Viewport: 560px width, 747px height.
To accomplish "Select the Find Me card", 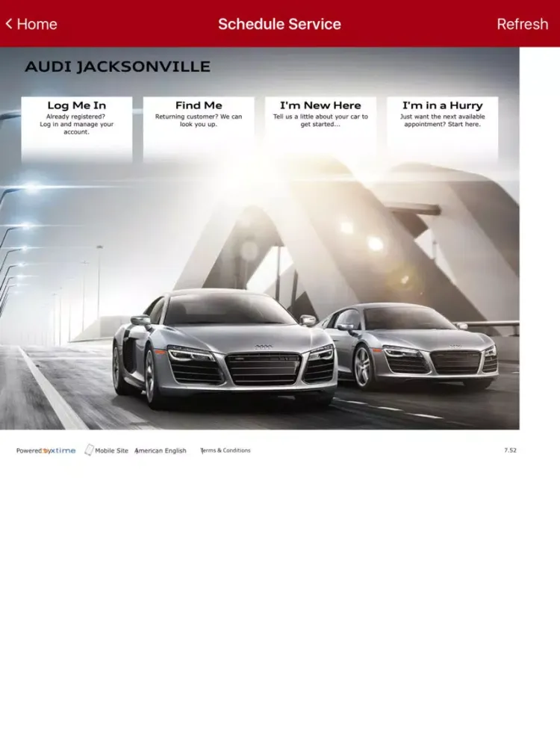I will pos(199,129).
